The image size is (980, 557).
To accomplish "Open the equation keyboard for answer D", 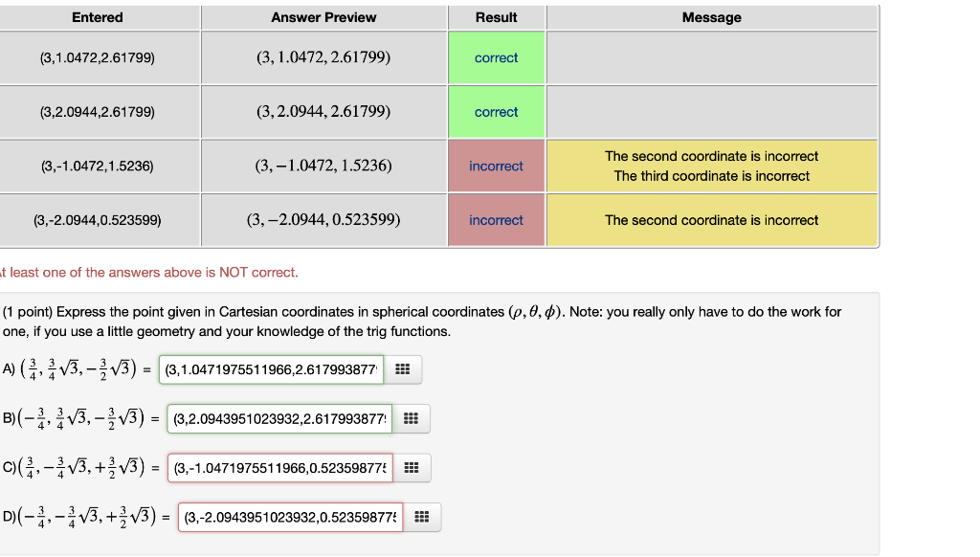I will [x=422, y=517].
